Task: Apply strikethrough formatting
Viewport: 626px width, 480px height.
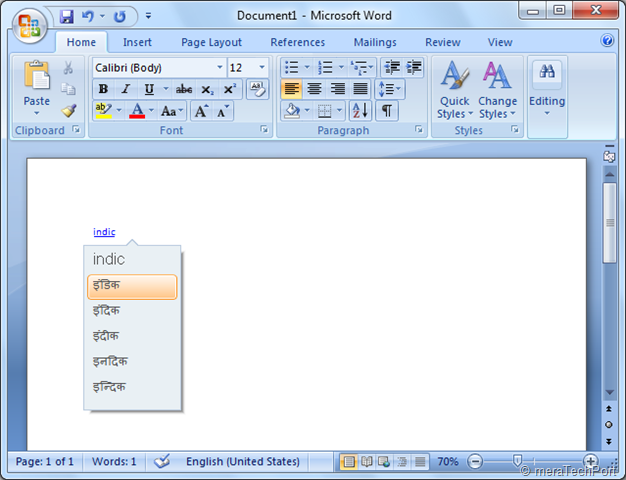Action: tap(184, 89)
